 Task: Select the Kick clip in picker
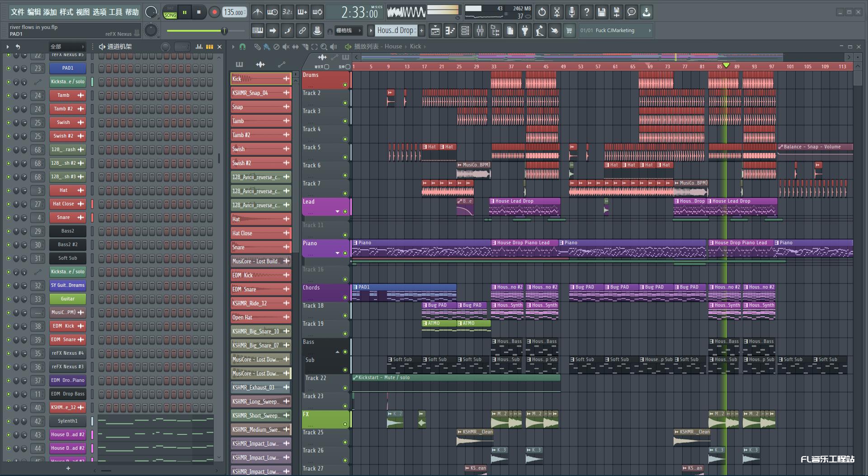[x=261, y=79]
